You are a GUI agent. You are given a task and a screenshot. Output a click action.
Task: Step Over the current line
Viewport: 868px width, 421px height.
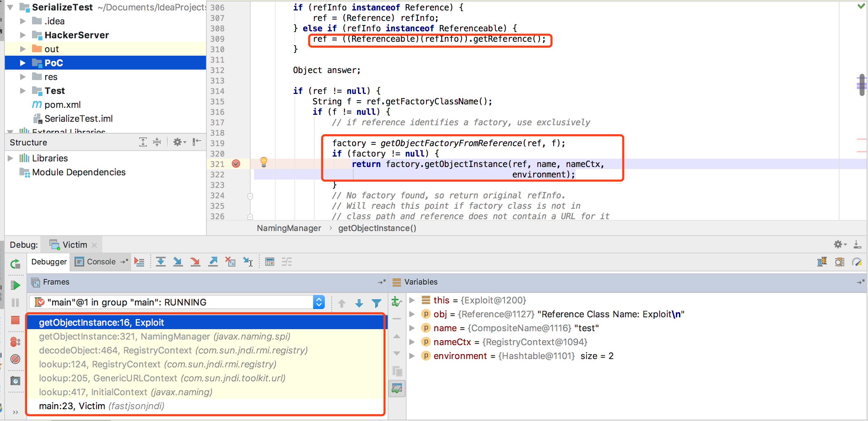[x=161, y=262]
